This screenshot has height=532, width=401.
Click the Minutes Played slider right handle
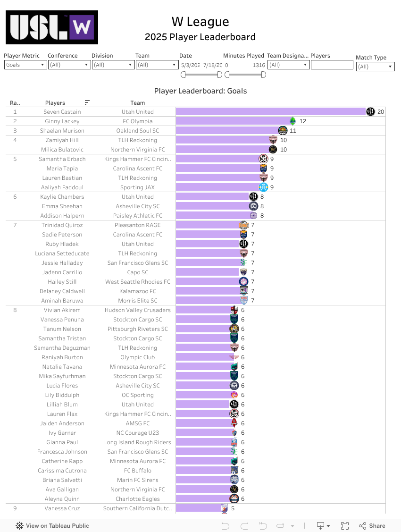point(263,75)
